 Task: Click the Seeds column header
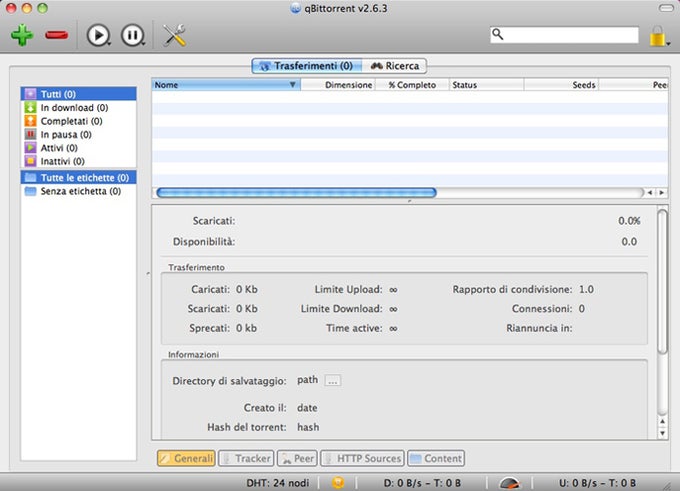click(561, 85)
